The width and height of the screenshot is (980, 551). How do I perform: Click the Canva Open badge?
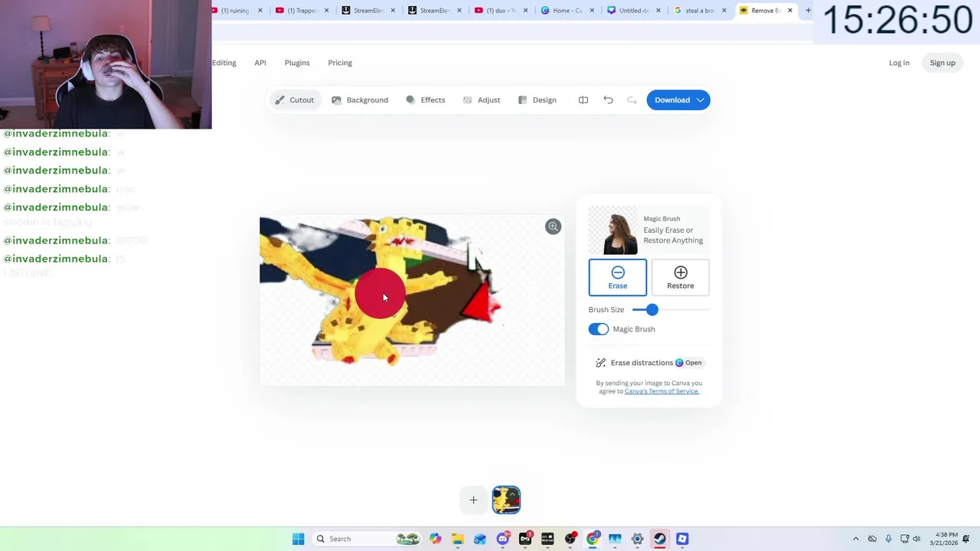[x=689, y=363]
